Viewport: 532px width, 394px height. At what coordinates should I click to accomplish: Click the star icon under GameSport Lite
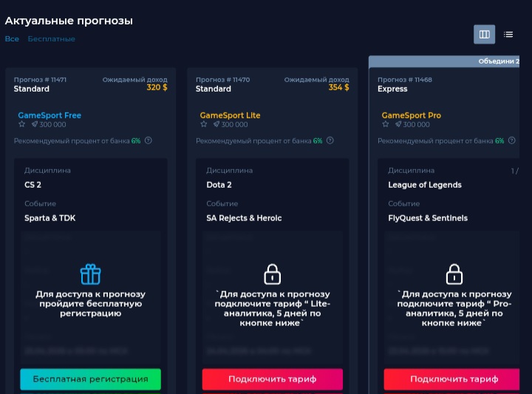[203, 125]
